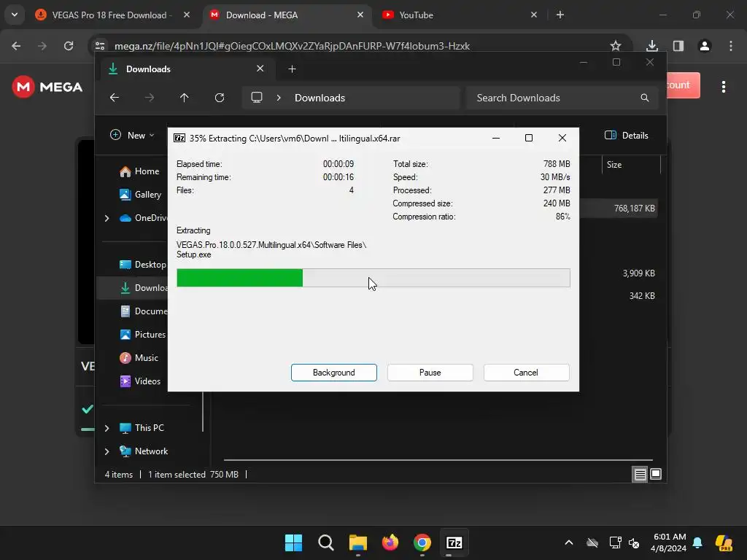Click the Music folder icon
The image size is (747, 560).
coord(125,358)
